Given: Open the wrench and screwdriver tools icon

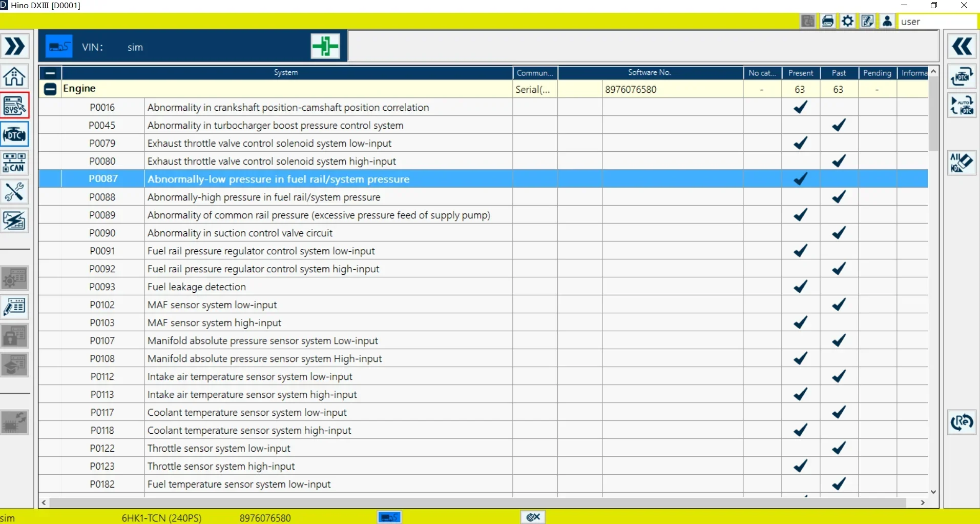Looking at the screenshot, I should coord(15,192).
